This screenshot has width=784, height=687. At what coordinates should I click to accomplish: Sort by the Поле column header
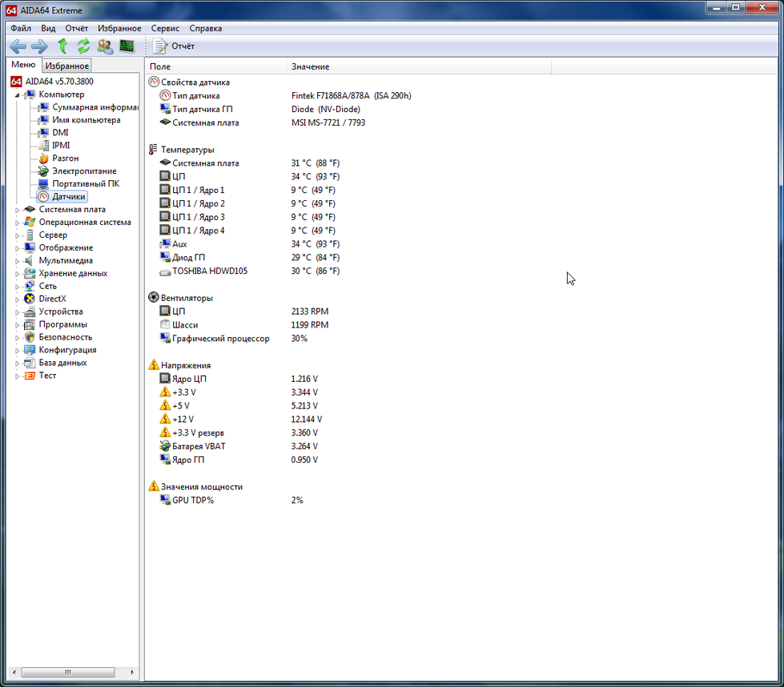tap(216, 66)
